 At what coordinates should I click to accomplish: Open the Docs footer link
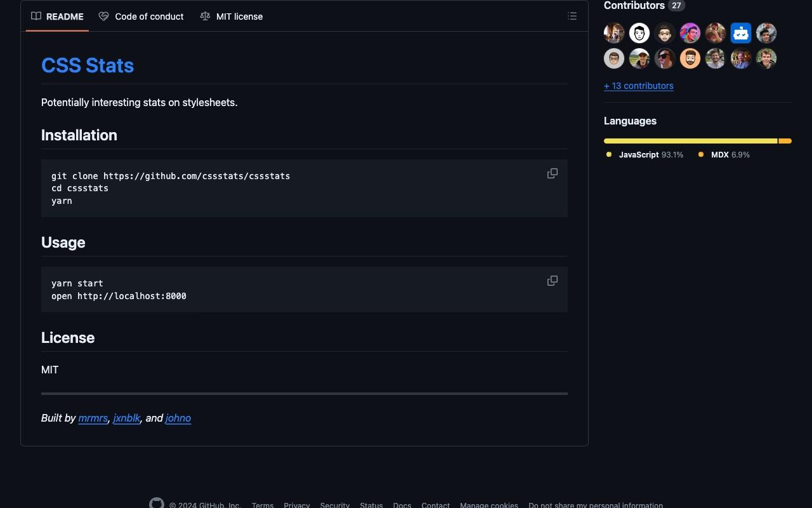[402, 505]
